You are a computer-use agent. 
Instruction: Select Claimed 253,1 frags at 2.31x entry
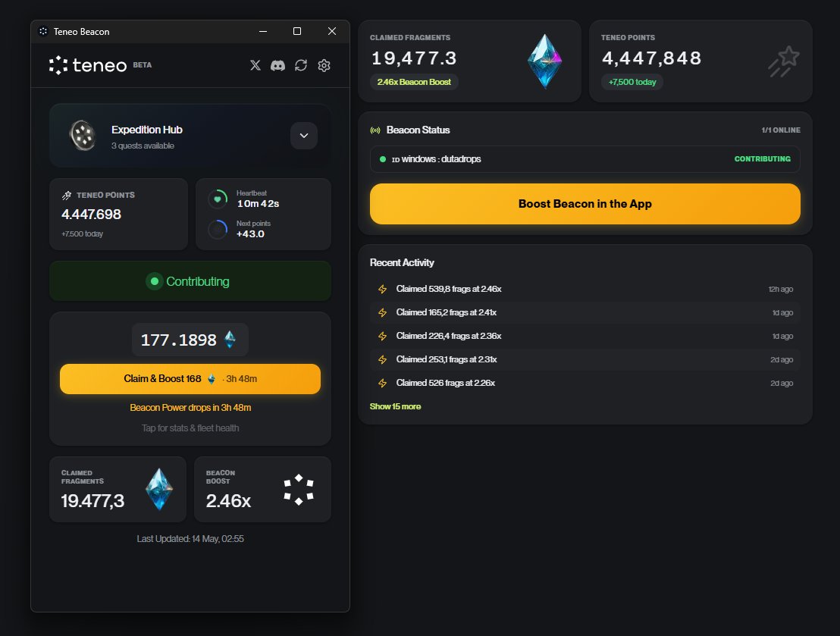pos(585,360)
